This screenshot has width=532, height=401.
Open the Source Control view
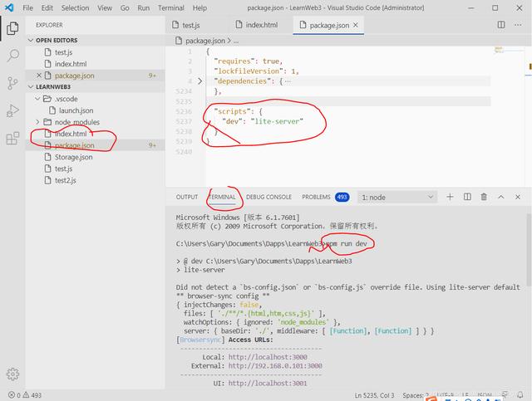12,83
